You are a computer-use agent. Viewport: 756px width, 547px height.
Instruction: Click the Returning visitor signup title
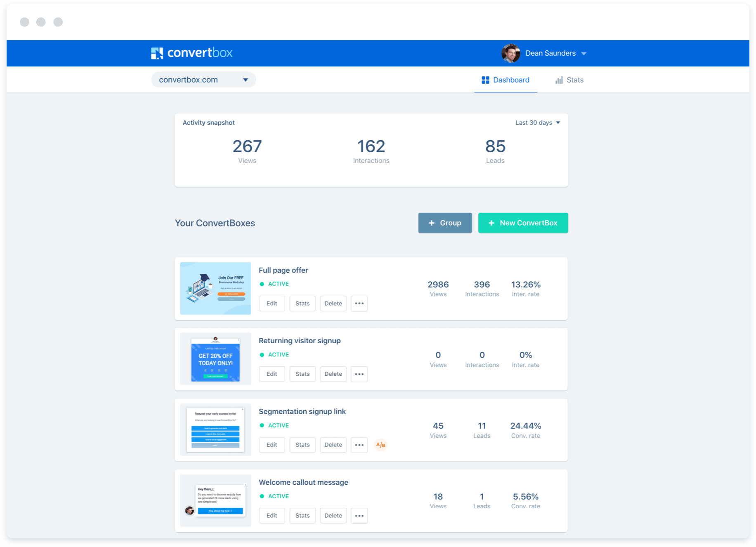(300, 341)
